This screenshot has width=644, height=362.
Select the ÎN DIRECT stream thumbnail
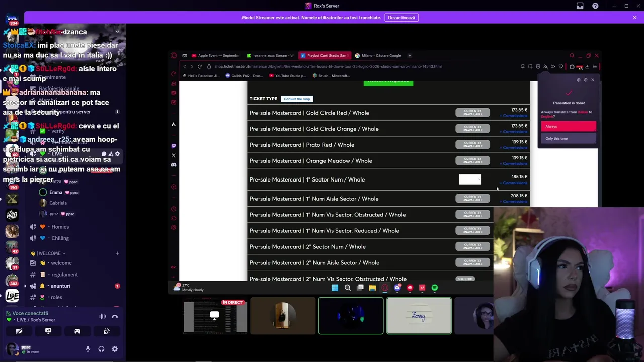point(215,316)
